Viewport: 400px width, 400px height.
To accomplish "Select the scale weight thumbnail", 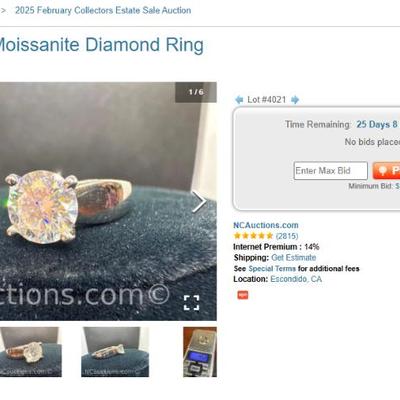I will 200,352.
